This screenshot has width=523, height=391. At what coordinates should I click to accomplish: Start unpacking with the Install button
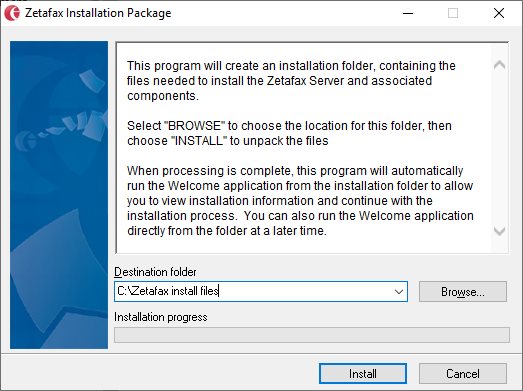363,374
